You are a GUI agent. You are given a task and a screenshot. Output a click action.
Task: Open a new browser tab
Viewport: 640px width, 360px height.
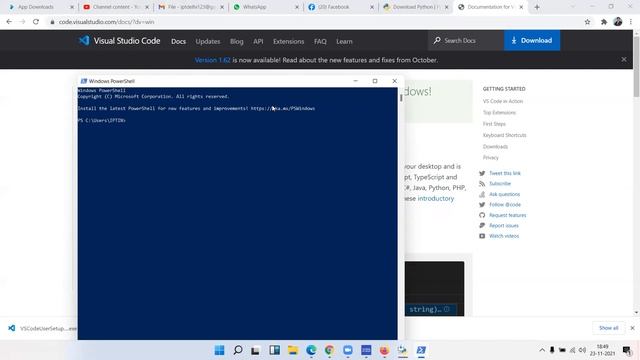click(537, 7)
